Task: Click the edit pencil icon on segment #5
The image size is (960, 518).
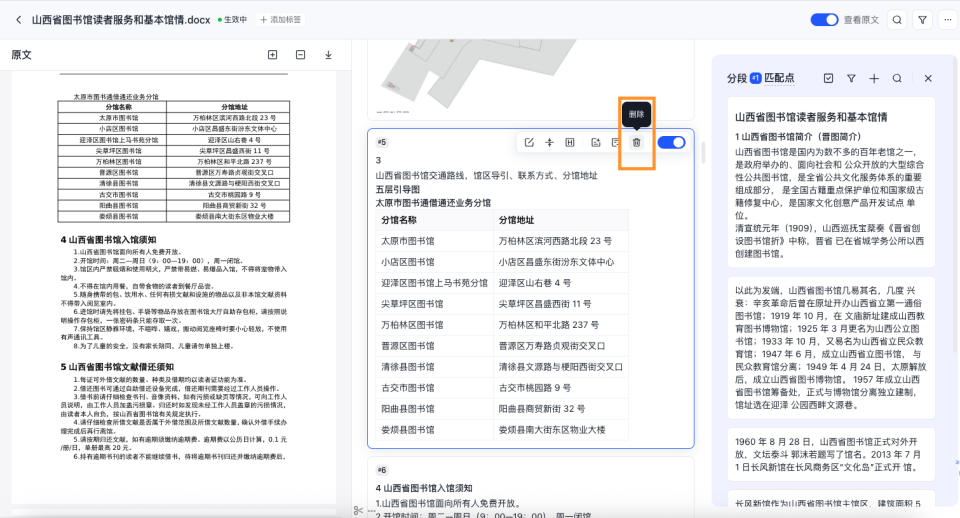Action: coord(529,143)
